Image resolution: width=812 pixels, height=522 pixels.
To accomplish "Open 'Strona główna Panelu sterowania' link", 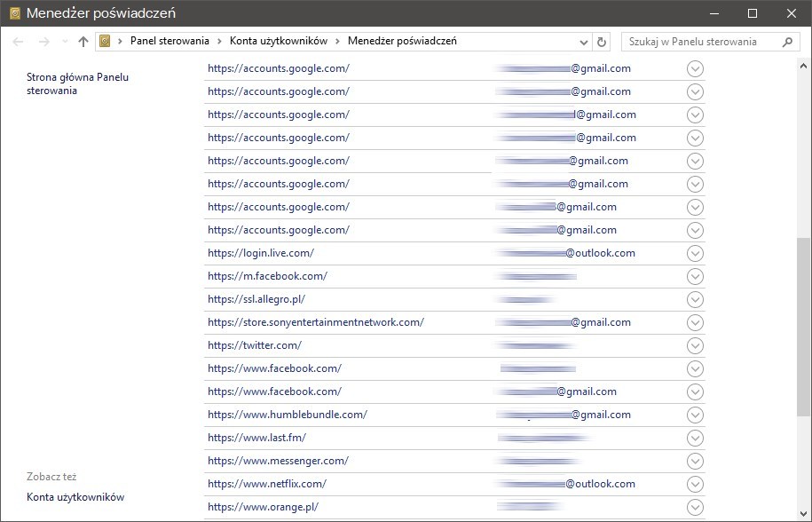I will point(78,83).
